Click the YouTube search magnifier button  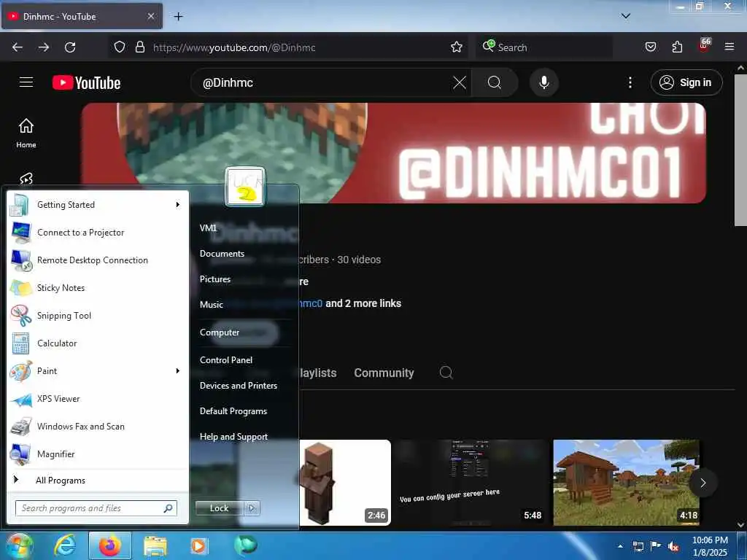(x=495, y=82)
